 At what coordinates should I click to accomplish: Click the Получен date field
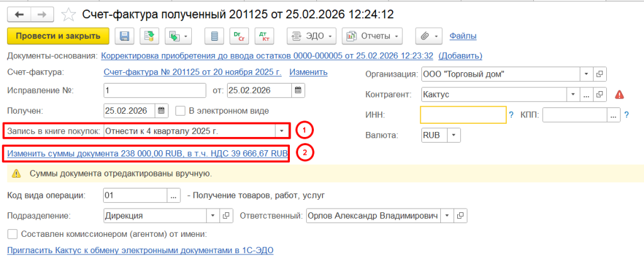pos(130,111)
